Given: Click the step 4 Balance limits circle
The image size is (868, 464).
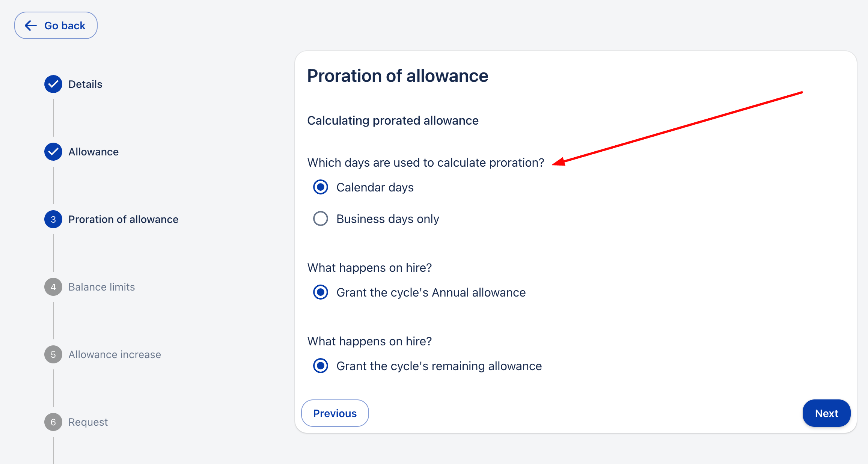Looking at the screenshot, I should [53, 287].
